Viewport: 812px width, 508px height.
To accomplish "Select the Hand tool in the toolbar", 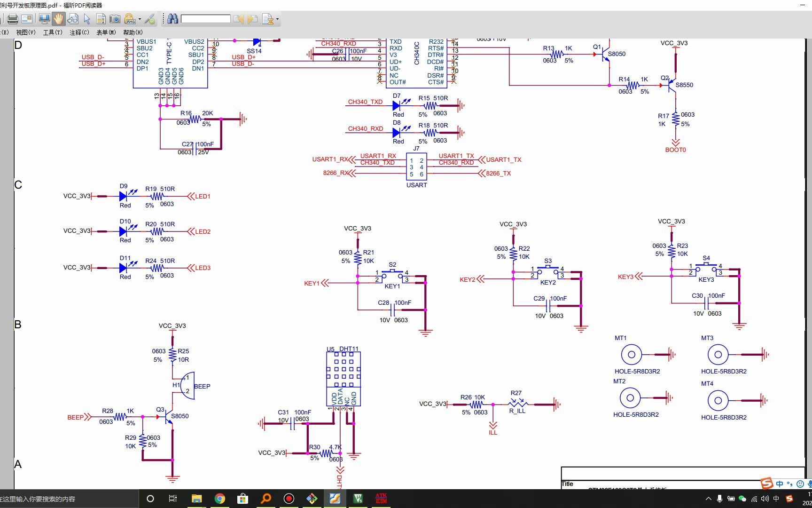I will click(x=59, y=19).
